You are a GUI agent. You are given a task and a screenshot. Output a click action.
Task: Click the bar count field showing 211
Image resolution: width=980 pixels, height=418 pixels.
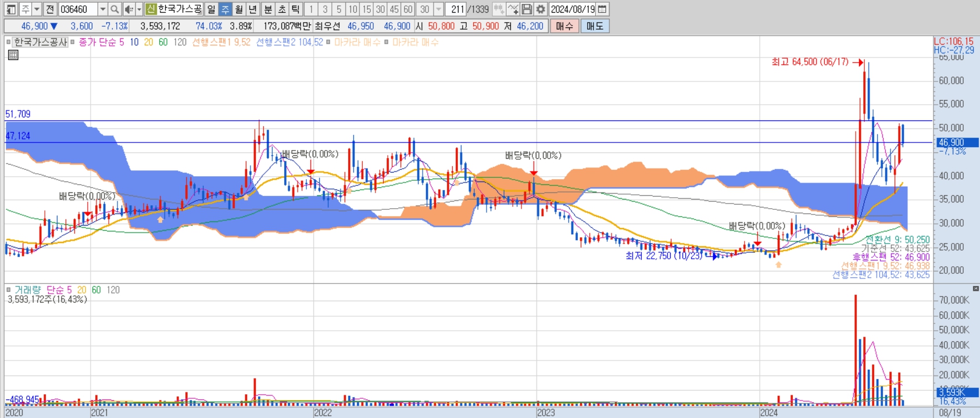coord(457,9)
